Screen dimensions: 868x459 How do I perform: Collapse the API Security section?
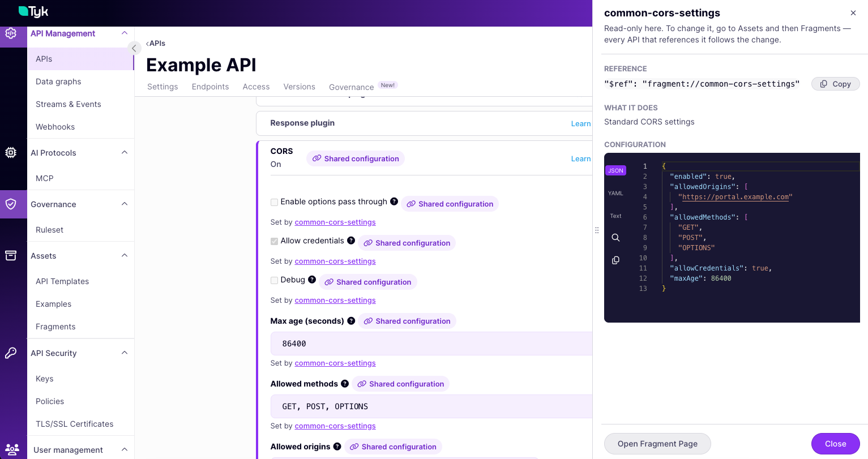coord(125,353)
